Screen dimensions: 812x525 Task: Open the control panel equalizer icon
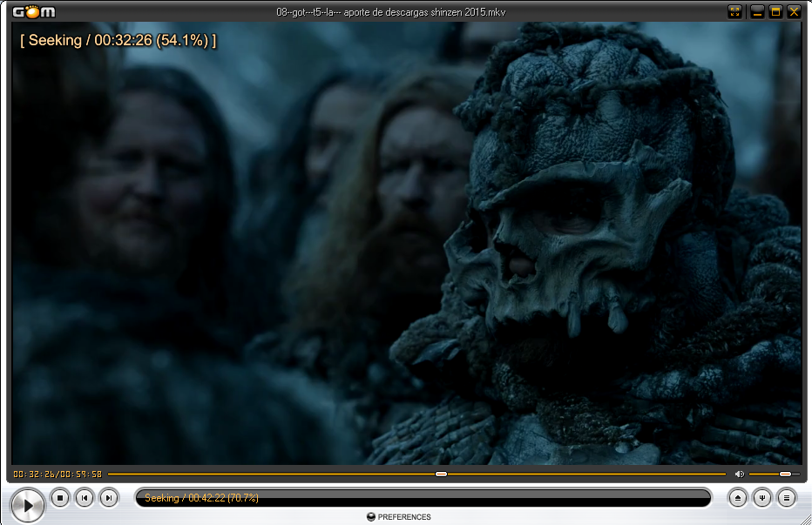point(761,498)
